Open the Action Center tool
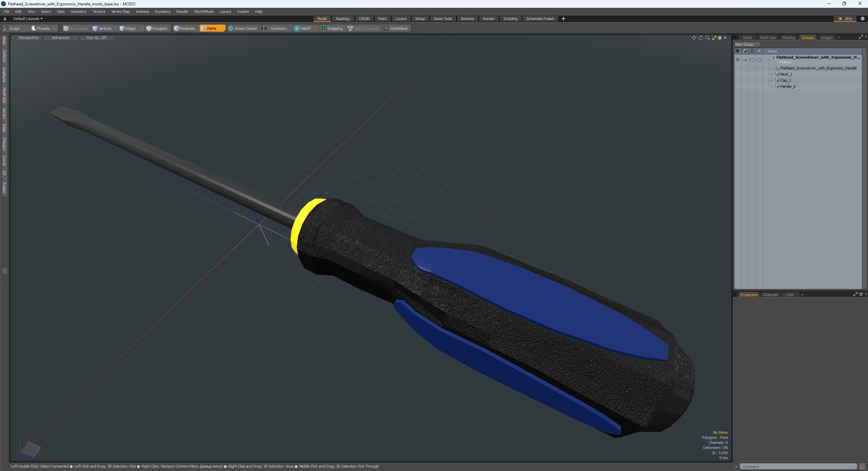 click(243, 28)
